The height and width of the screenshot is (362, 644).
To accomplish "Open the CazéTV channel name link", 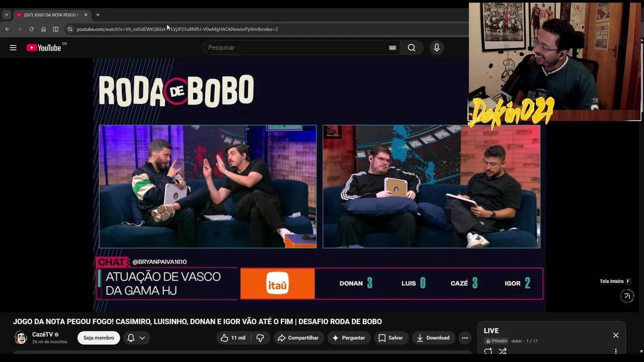I will pos(42,334).
